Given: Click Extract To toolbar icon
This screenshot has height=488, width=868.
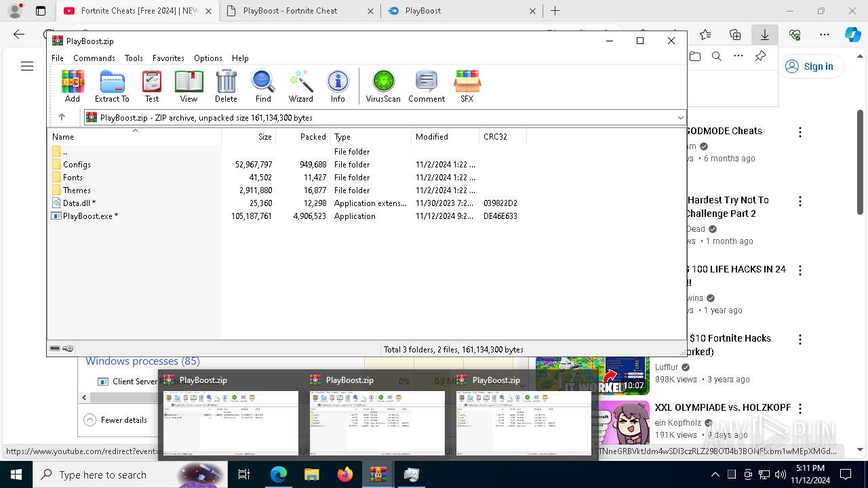Looking at the screenshot, I should point(112,86).
